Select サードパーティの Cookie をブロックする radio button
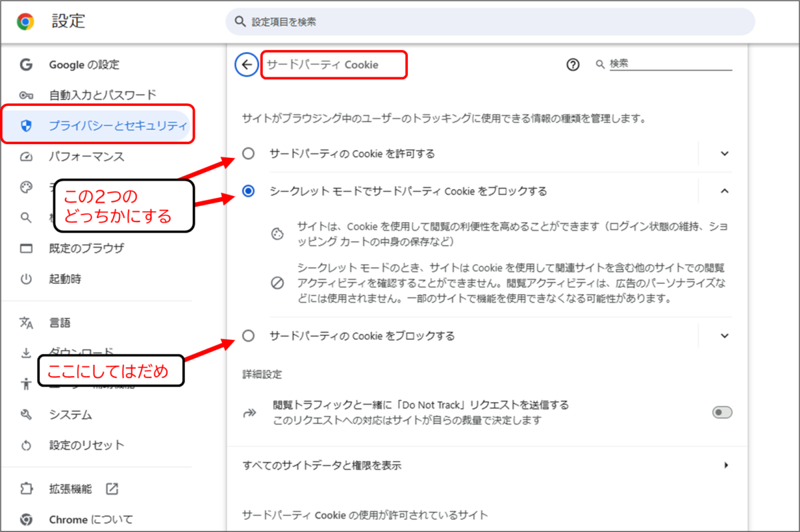Viewport: 800px width, 532px height. (249, 336)
